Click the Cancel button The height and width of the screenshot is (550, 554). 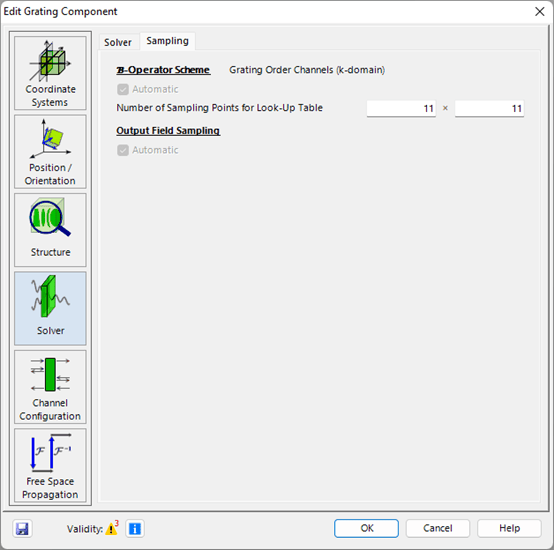437,528
